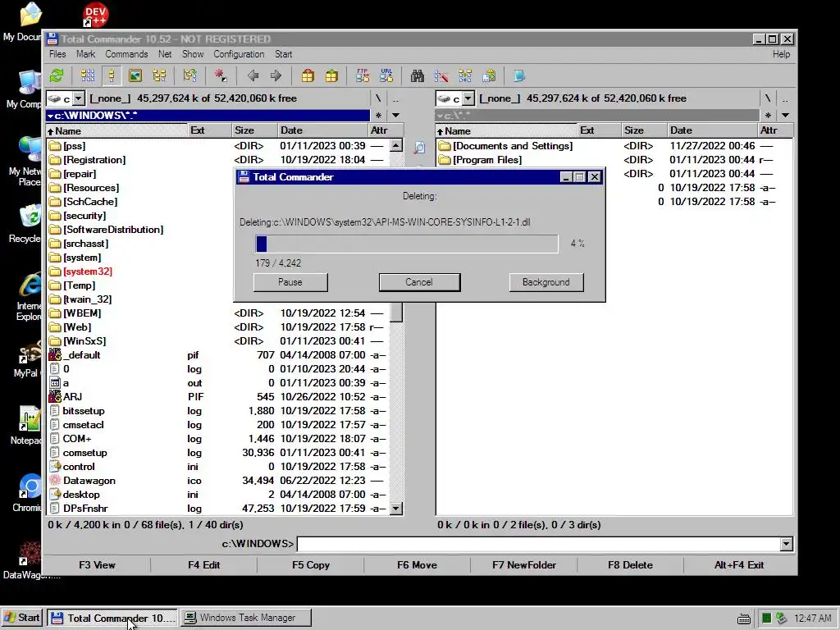Viewport: 840px width, 630px height.
Task: Click the c:\WINDOWS\*.* path header
Action: (x=208, y=115)
